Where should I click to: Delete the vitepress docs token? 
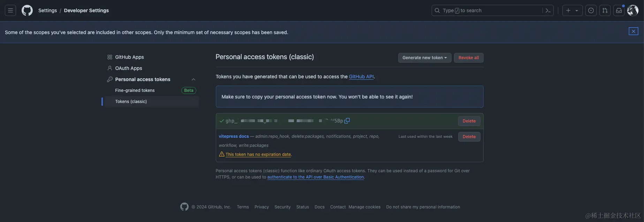(469, 137)
